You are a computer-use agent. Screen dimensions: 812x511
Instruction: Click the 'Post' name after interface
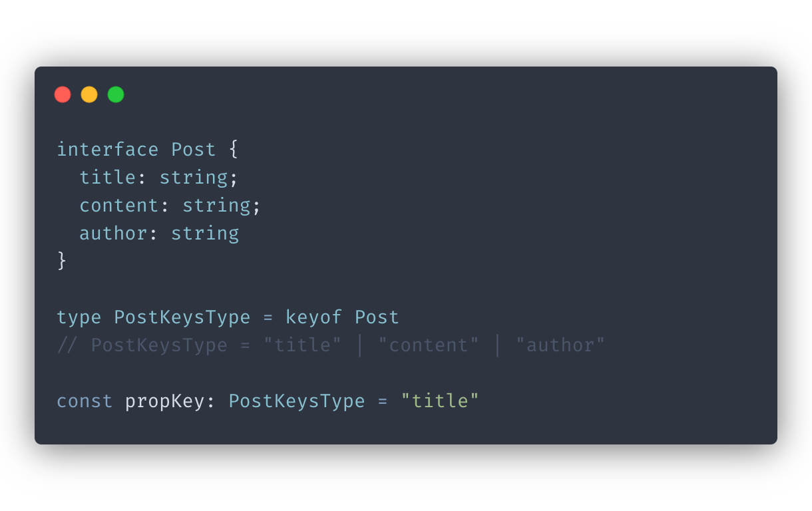(x=194, y=149)
